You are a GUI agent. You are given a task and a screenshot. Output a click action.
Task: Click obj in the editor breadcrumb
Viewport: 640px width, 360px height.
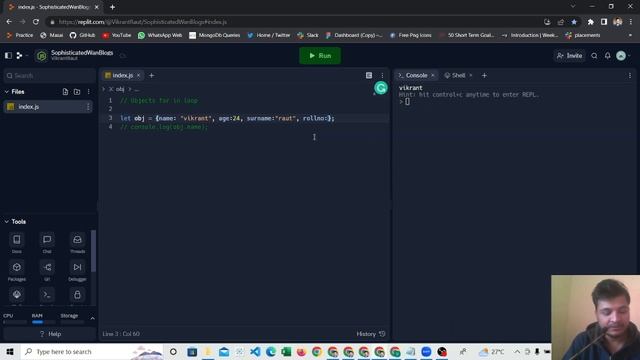point(120,89)
